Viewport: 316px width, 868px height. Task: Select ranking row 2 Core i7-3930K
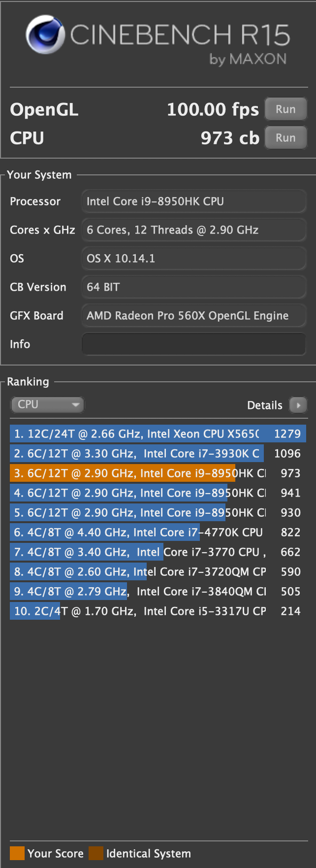point(158,453)
